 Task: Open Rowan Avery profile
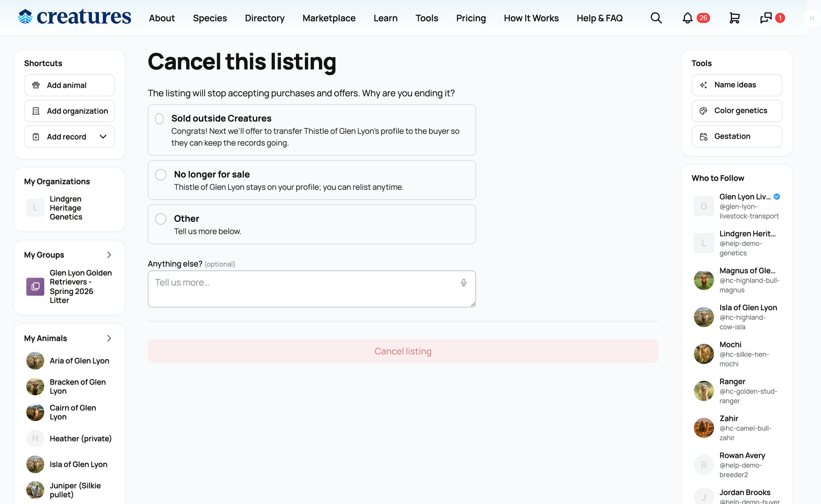742,455
